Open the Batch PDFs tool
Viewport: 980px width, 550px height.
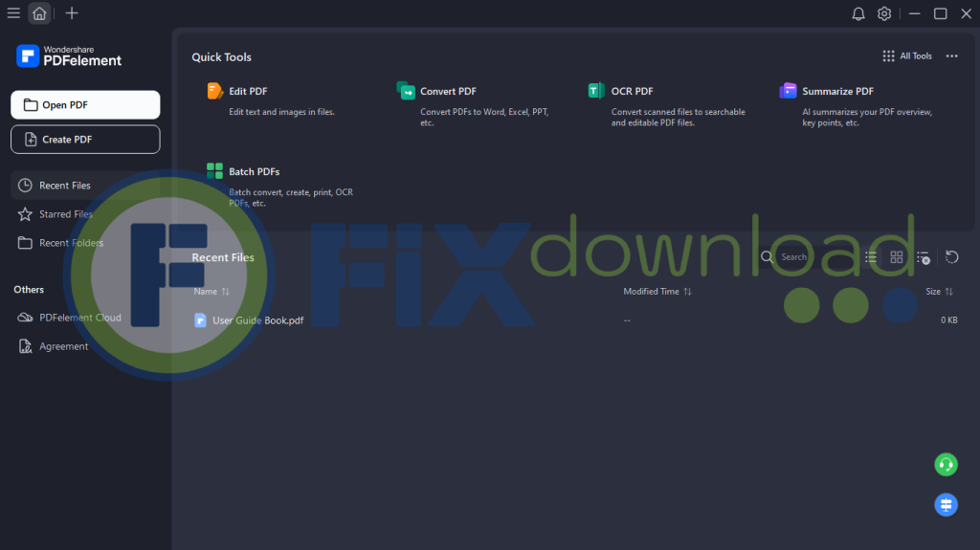coord(254,172)
